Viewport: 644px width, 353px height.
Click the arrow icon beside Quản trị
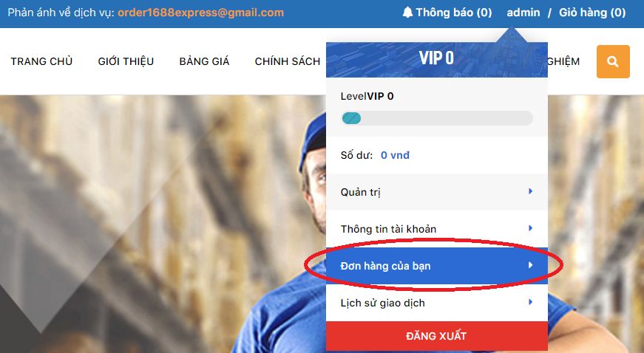530,191
